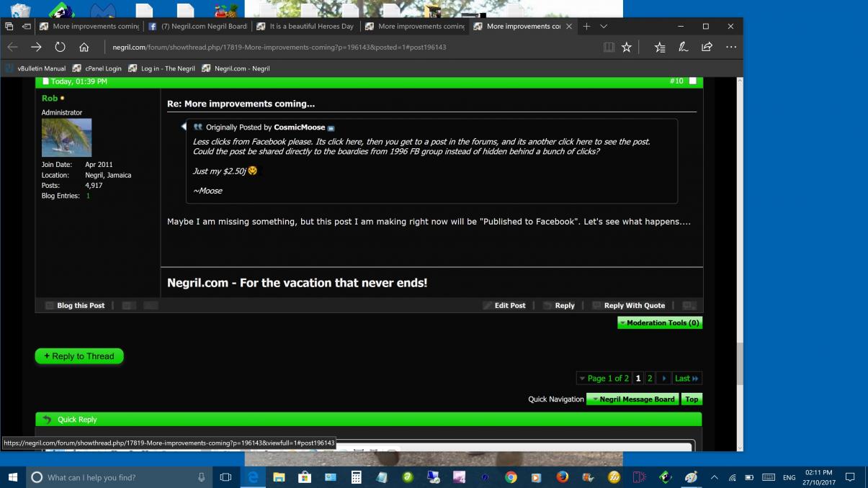This screenshot has height=488, width=868.
Task: Switch to the Negril.com Negril Board Facebook tab
Action: pos(198,27)
